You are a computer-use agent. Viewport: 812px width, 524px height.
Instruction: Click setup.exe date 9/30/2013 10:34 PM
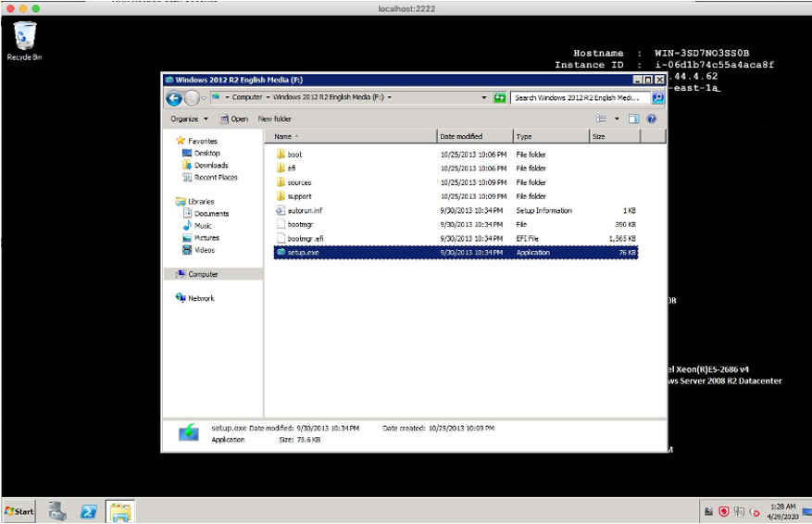tap(471, 252)
